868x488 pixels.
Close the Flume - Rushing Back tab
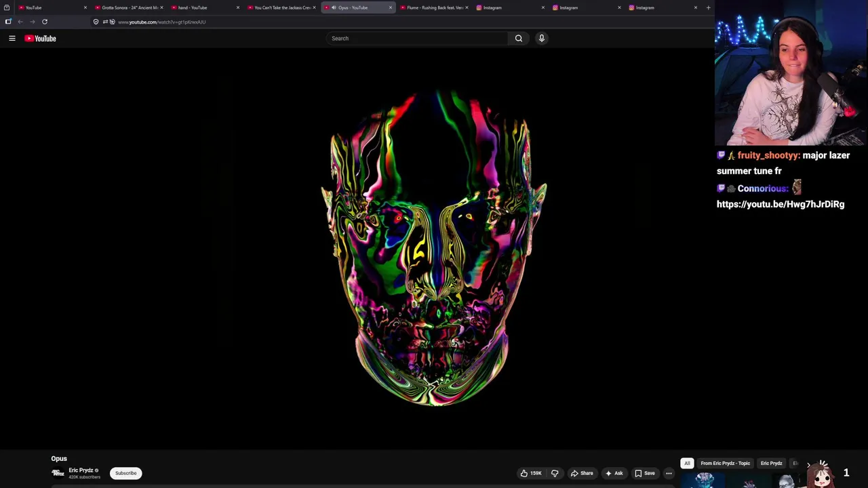(467, 7)
